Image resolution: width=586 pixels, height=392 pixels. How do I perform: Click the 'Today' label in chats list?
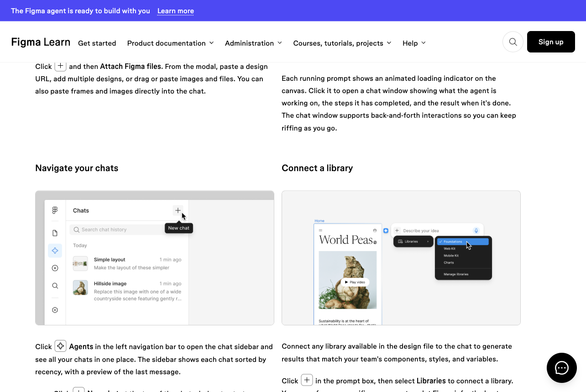pos(80,246)
